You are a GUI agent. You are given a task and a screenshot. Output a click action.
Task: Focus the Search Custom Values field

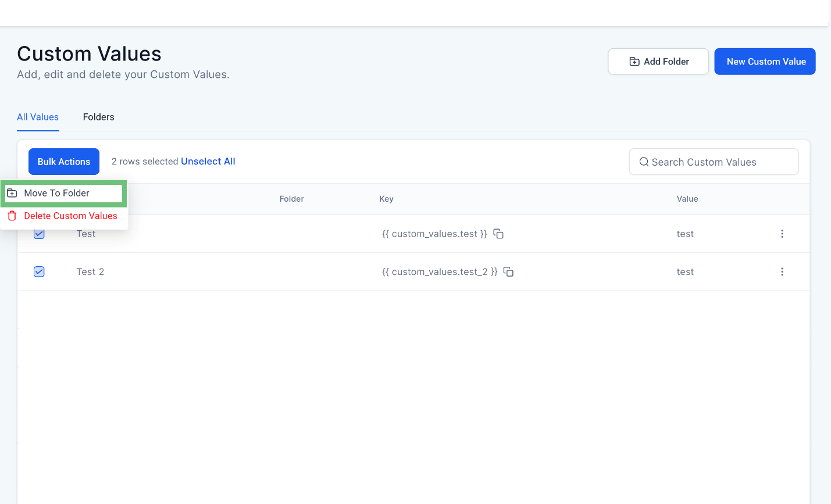[714, 162]
